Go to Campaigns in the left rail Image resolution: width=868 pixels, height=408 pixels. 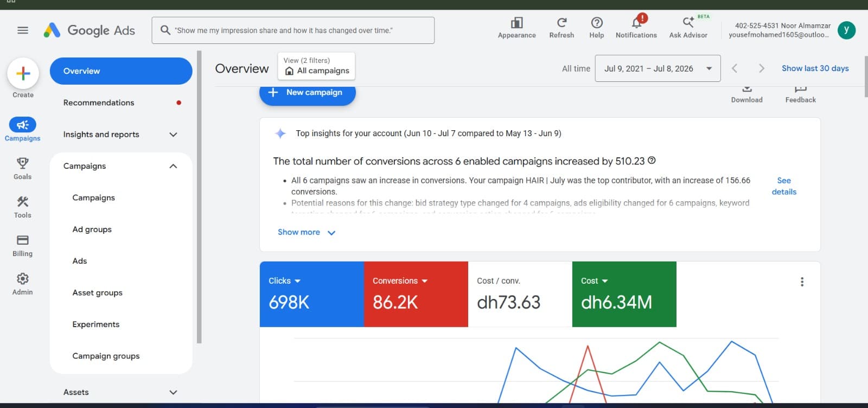pyautogui.click(x=22, y=130)
